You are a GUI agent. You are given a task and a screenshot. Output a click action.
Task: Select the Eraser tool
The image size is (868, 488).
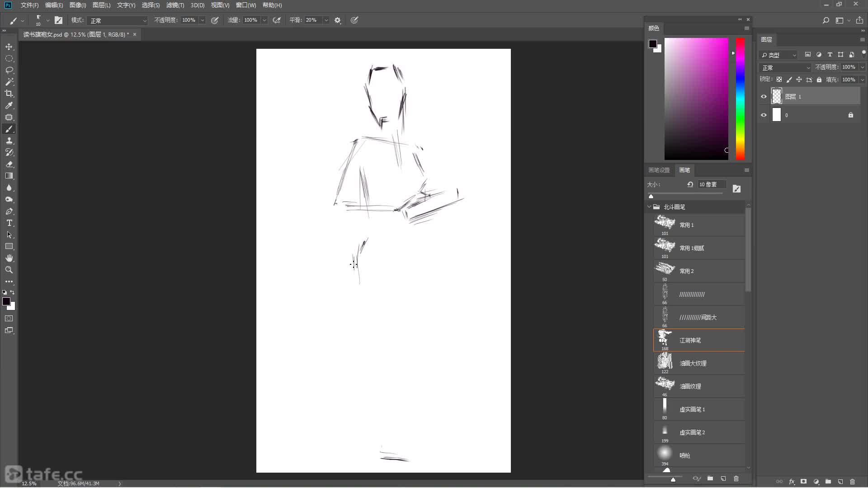(9, 164)
